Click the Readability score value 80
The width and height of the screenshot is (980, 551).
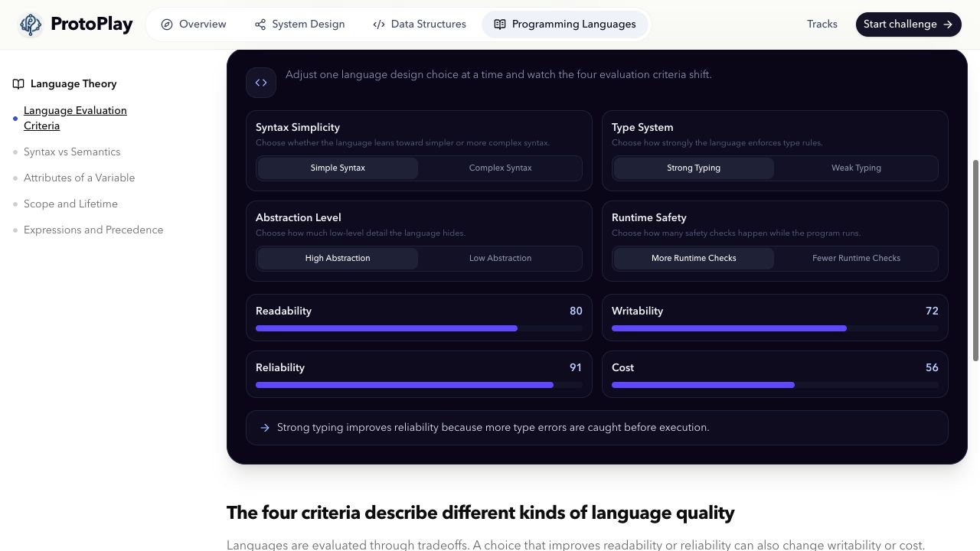click(x=576, y=311)
